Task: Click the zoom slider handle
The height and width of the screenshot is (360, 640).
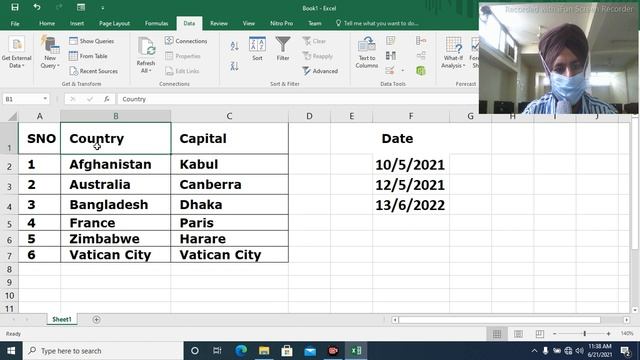Action: [x=584, y=334]
